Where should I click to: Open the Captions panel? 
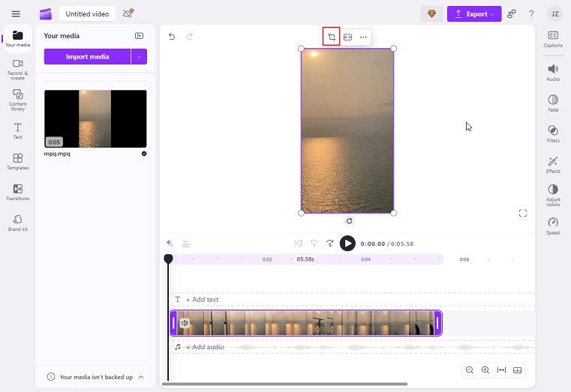point(553,39)
